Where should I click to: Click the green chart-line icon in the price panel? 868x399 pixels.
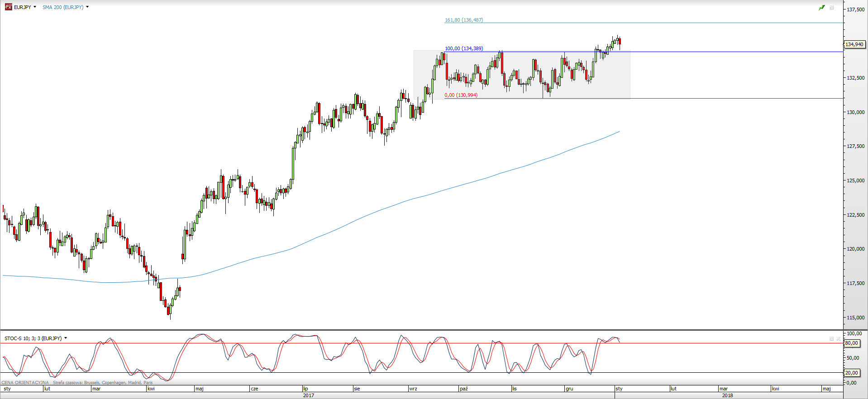(x=822, y=8)
